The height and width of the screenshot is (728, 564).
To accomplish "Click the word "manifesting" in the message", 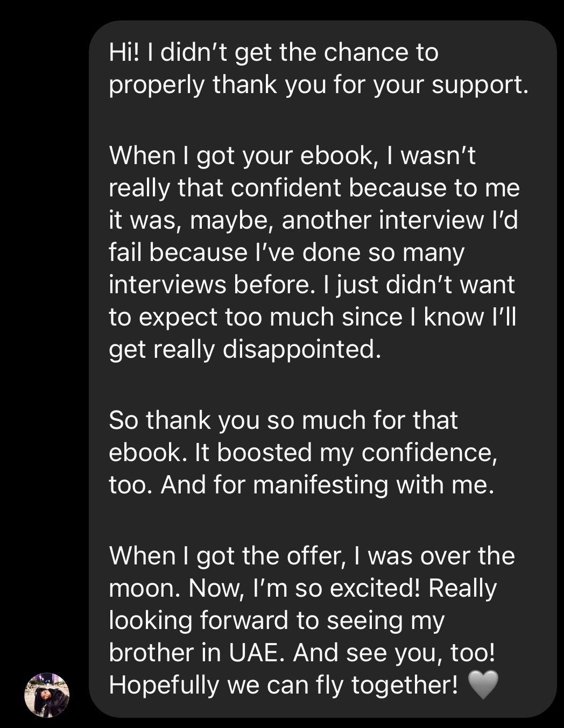I will point(320,485).
